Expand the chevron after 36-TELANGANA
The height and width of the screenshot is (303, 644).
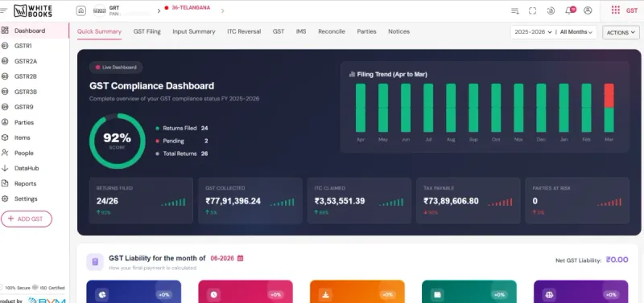(x=223, y=10)
